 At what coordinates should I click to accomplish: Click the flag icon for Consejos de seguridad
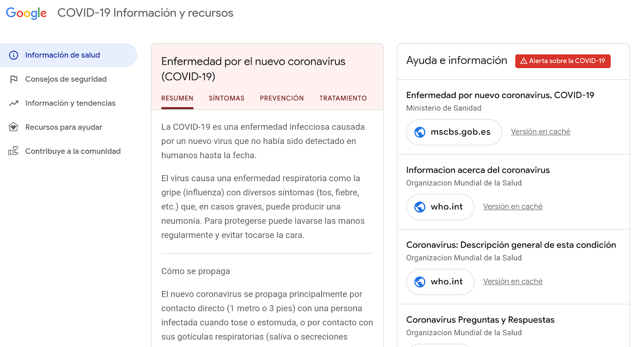pos(14,79)
